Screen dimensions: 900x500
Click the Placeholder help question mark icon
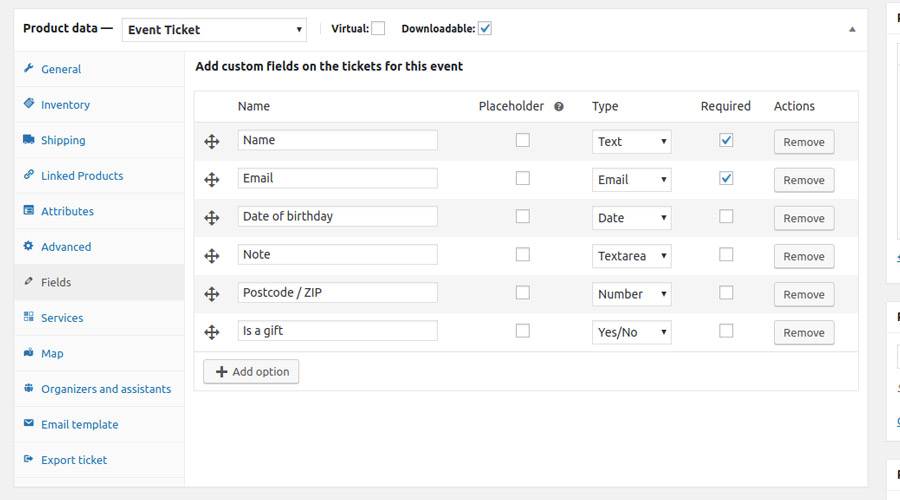559,107
